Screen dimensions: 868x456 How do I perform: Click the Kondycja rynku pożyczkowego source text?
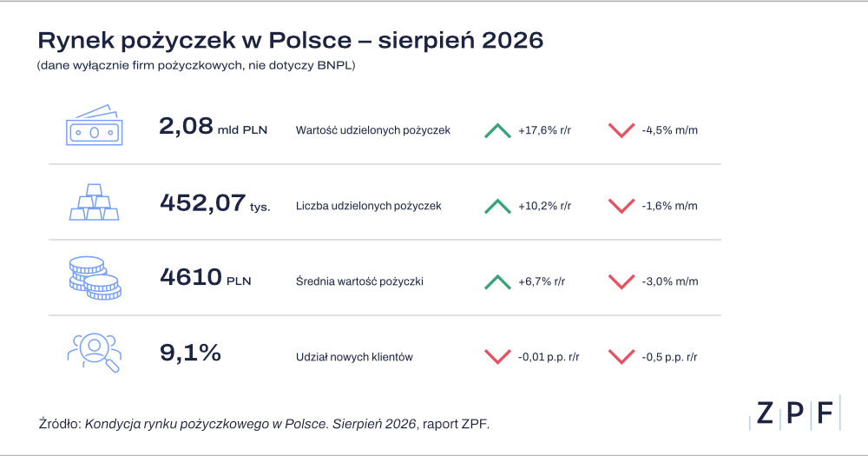click(250, 424)
